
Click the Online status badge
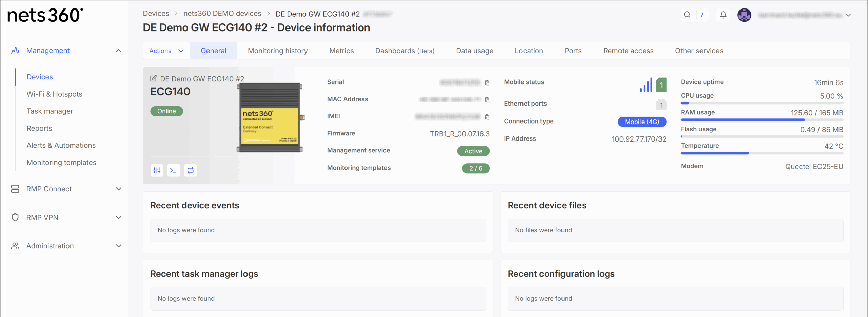pos(166,111)
